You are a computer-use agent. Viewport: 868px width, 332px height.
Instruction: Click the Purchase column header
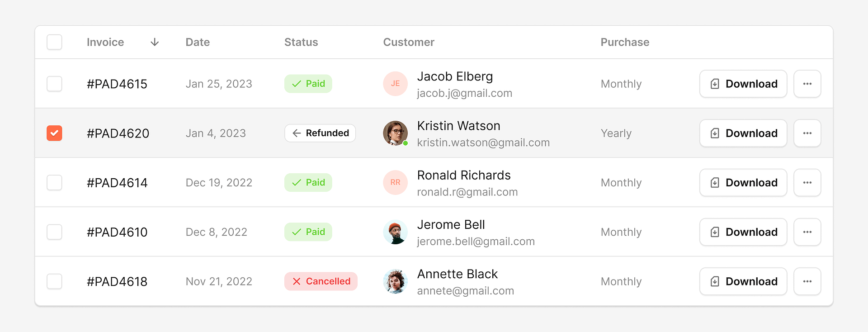point(625,42)
